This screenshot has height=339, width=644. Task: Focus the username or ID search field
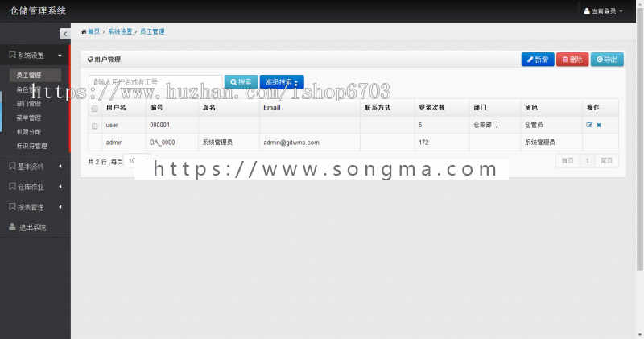tap(155, 82)
